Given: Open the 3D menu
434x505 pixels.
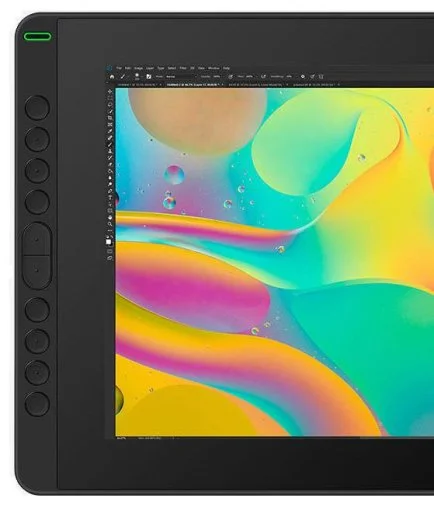Looking at the screenshot, I should coord(192,68).
